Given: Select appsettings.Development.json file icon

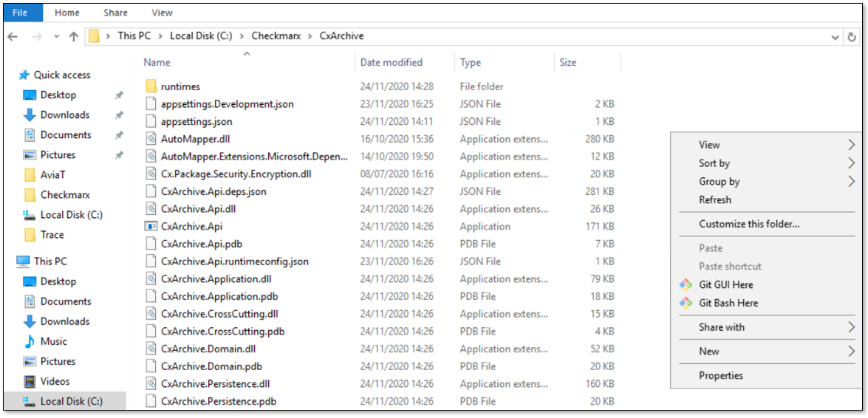Looking at the screenshot, I should [x=151, y=103].
